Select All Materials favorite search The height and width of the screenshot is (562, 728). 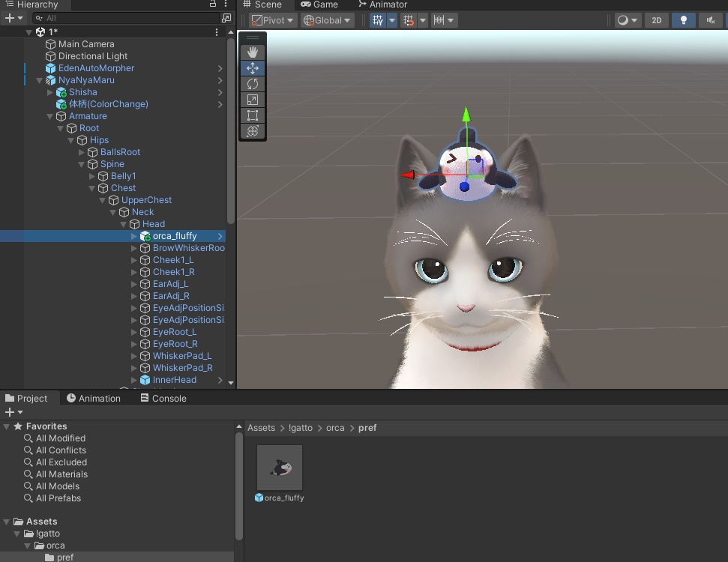coord(61,474)
